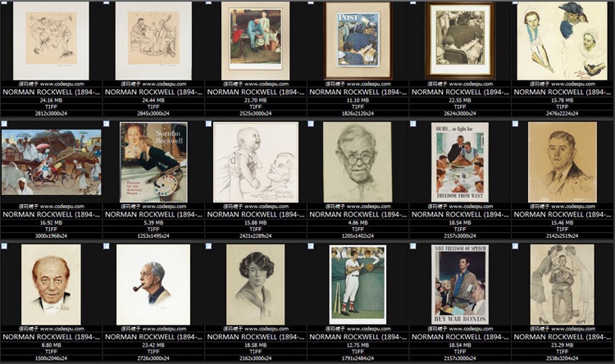Open the Save Freedom of Speech poster
This screenshot has width=615, height=364.
pyautogui.click(x=460, y=284)
